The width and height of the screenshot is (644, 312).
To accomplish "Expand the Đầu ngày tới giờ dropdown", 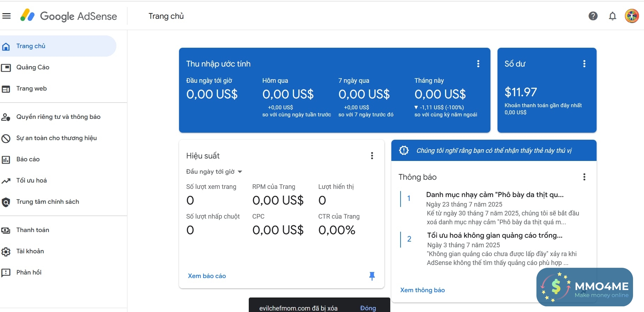I will coord(214,172).
